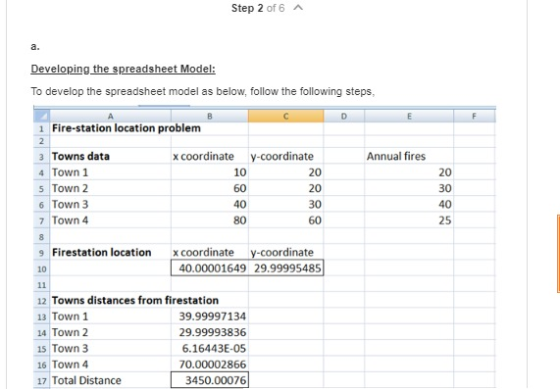This screenshot has width=560, height=389.
Task: Select column E header
Action: click(409, 116)
